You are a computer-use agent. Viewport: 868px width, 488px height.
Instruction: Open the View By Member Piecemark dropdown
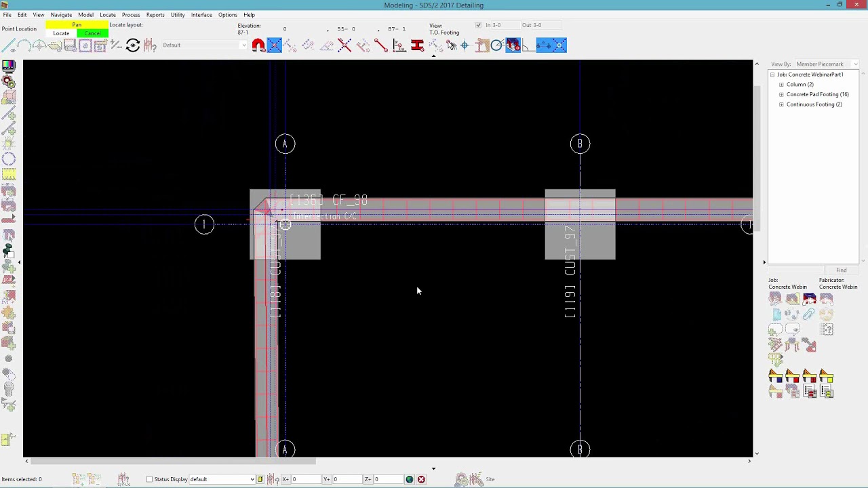[826, 64]
